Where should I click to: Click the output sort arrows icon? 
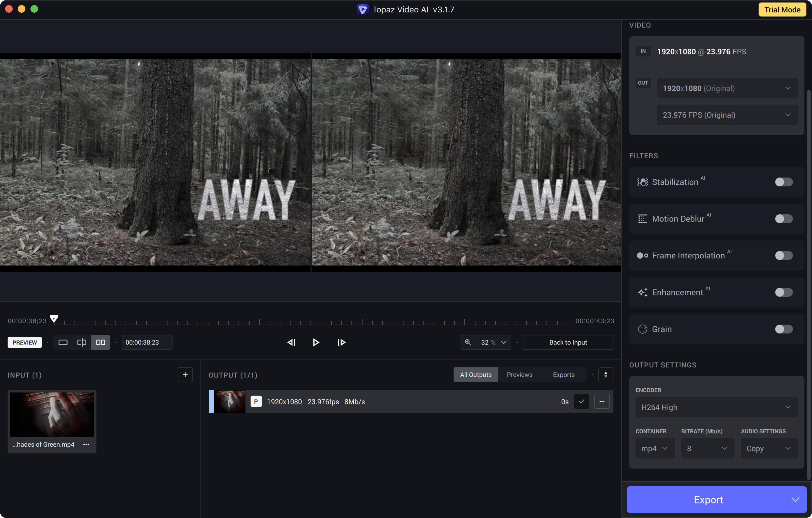click(x=606, y=375)
